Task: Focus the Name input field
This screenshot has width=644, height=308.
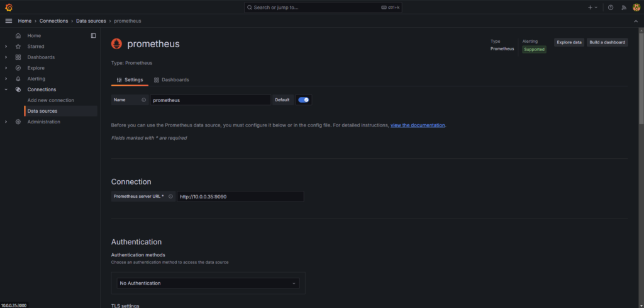Action: [x=210, y=100]
